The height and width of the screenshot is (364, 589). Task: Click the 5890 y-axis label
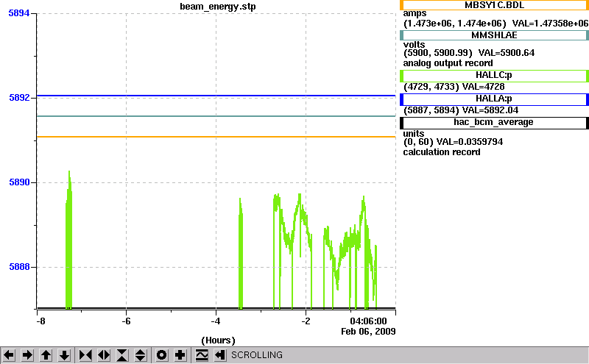coord(19,182)
